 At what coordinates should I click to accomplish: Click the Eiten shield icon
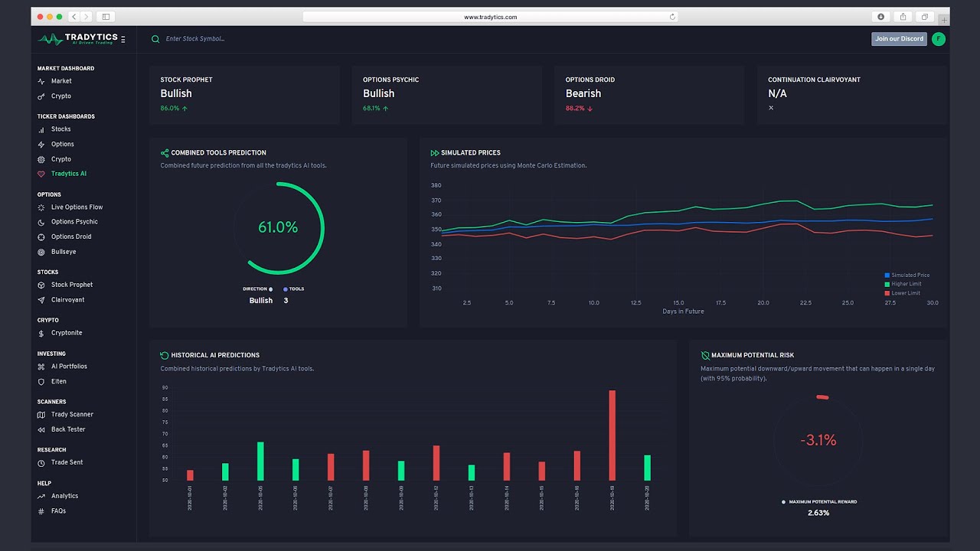(x=41, y=381)
